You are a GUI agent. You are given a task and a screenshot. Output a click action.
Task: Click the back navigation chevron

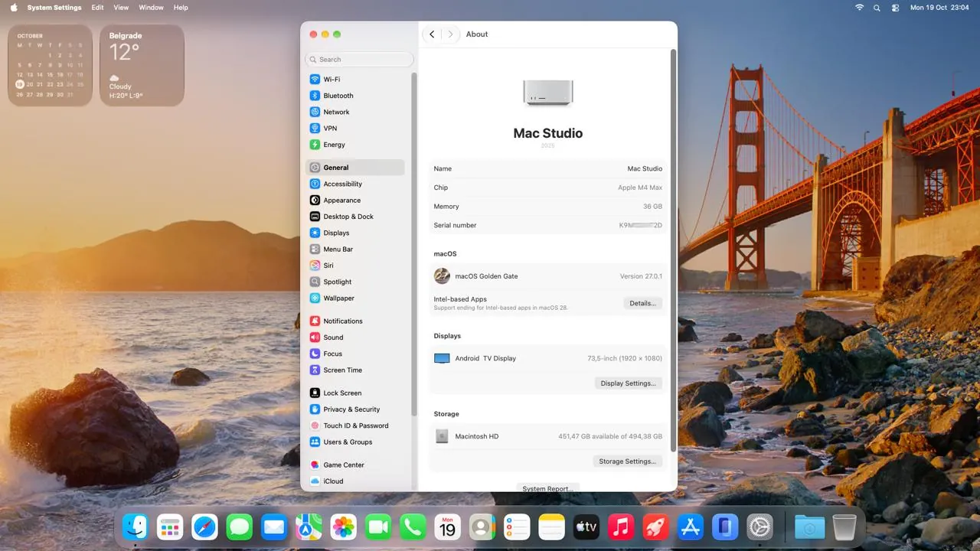[x=432, y=34]
